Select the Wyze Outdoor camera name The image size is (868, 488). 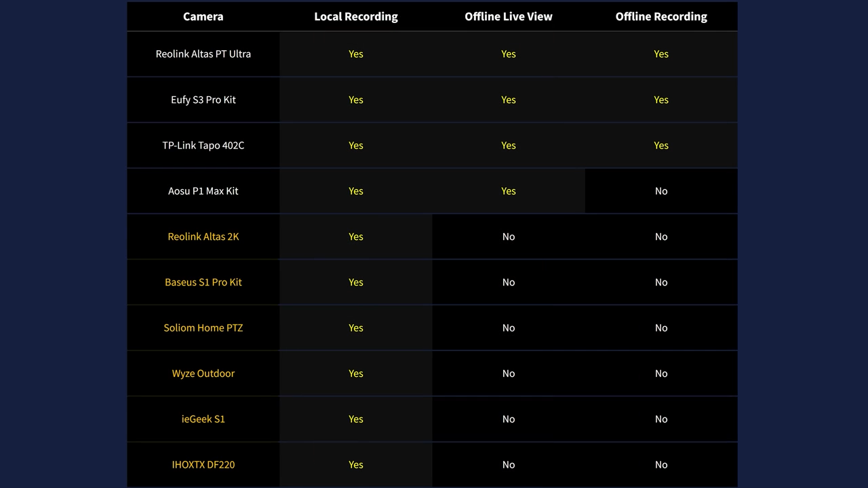point(203,373)
